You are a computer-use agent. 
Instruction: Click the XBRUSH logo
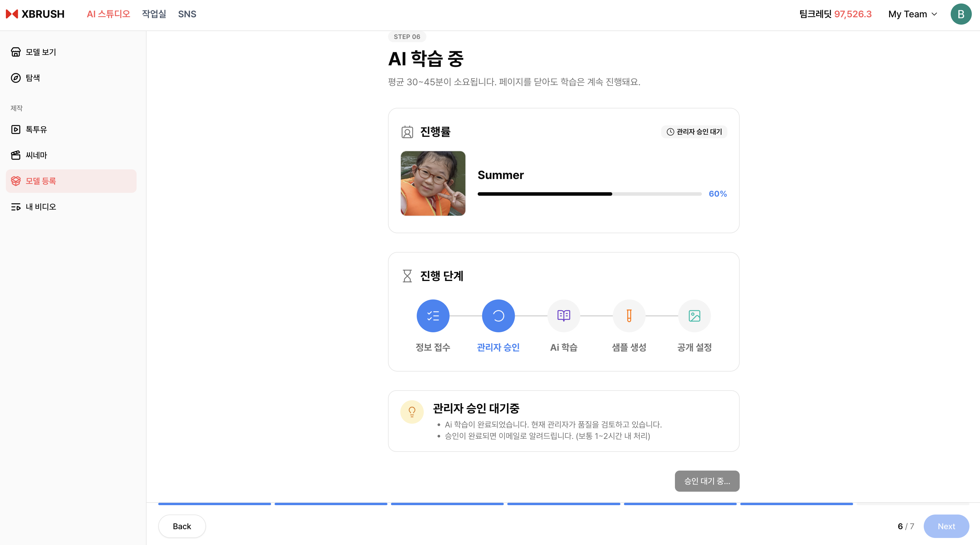[x=35, y=14]
